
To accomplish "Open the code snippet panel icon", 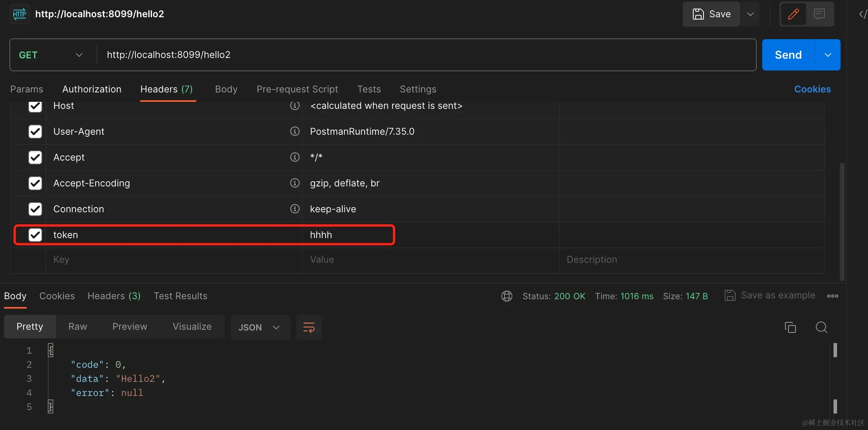I will coord(863,14).
